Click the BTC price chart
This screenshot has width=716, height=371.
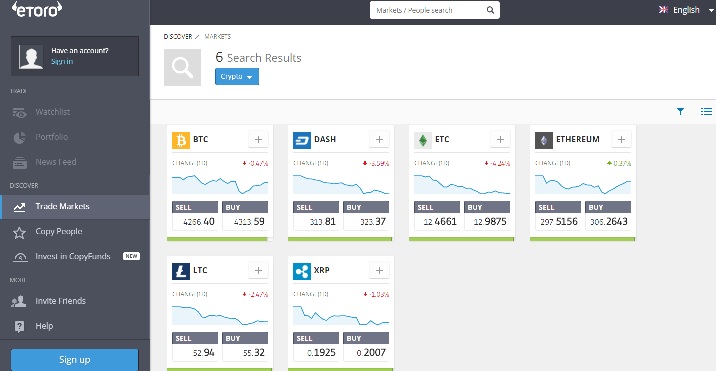[x=220, y=184]
